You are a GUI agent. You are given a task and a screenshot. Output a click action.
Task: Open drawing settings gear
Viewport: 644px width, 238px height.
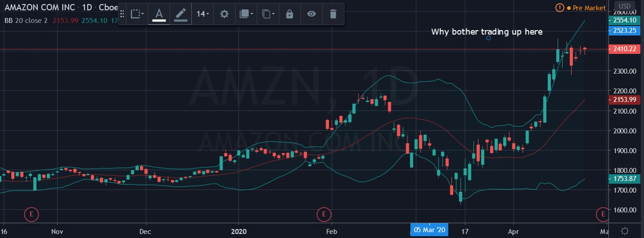(x=224, y=14)
